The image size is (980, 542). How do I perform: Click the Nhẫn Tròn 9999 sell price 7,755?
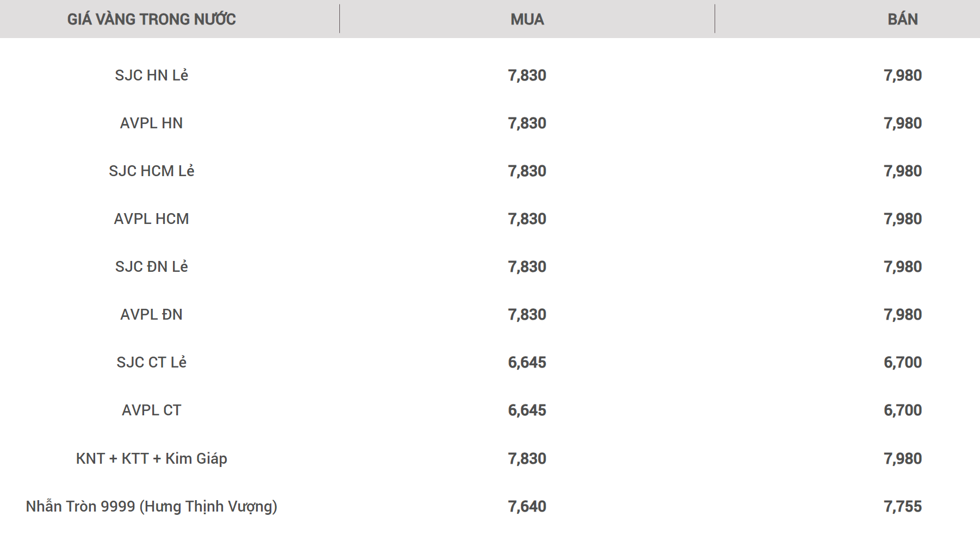point(903,507)
